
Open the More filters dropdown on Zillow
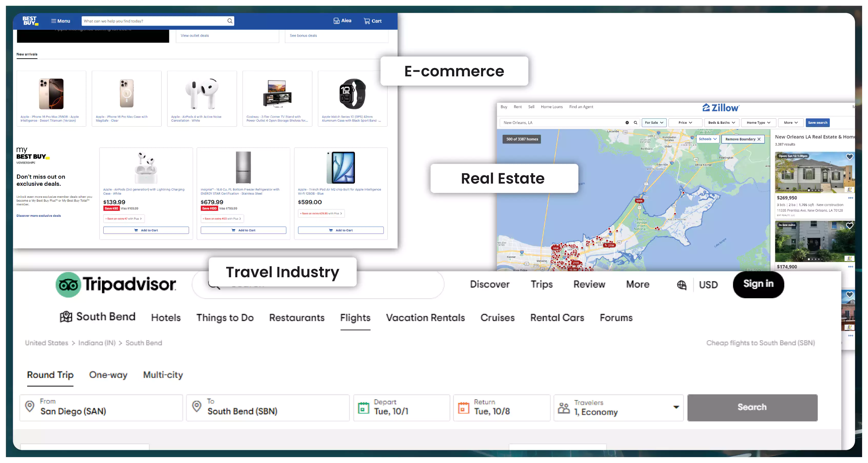pos(791,122)
